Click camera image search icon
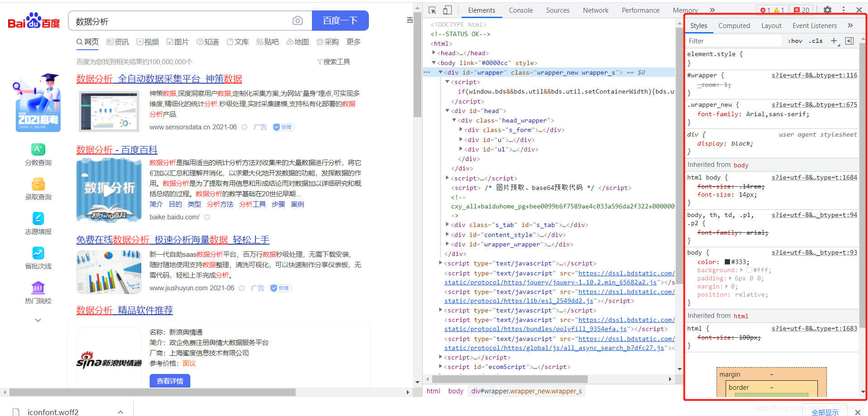Screen dimensions: 868x416 pos(297,21)
